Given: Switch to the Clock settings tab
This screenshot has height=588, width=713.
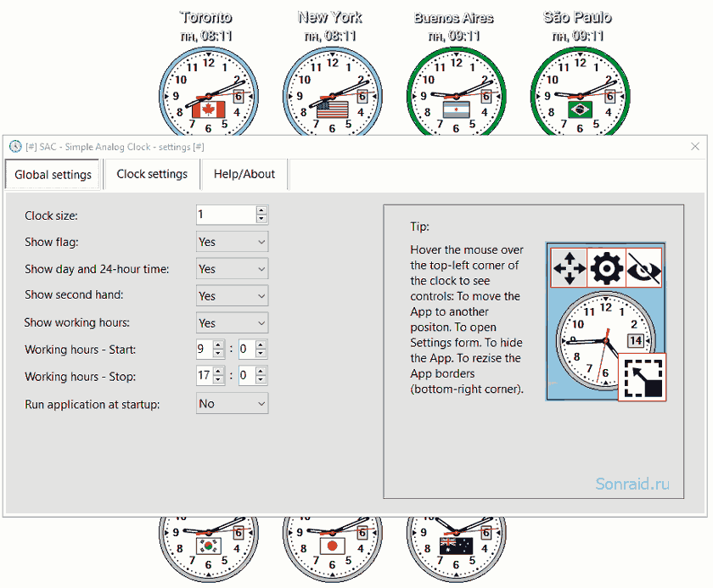Looking at the screenshot, I should pos(152,174).
